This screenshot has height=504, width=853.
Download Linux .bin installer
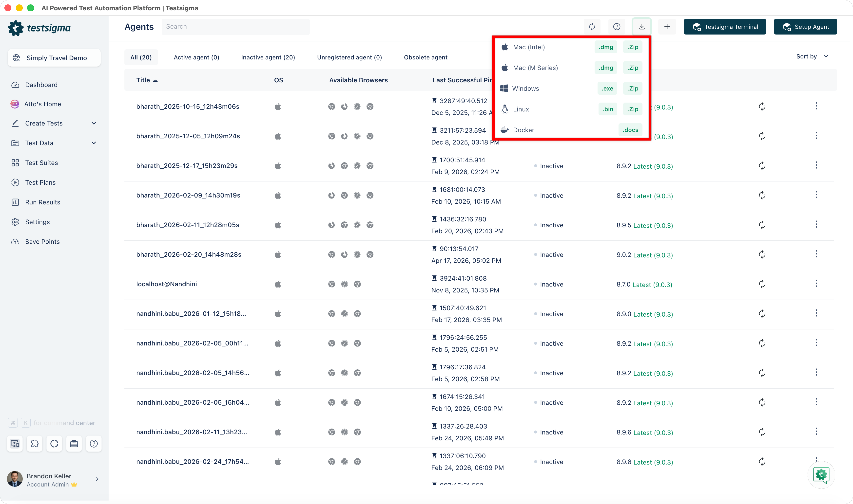[x=608, y=109]
